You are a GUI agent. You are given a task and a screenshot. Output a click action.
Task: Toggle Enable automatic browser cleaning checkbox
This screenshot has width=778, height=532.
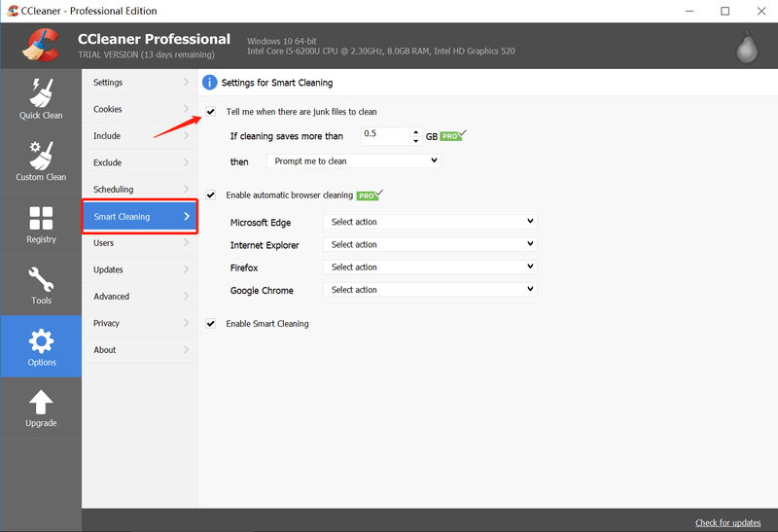click(211, 195)
